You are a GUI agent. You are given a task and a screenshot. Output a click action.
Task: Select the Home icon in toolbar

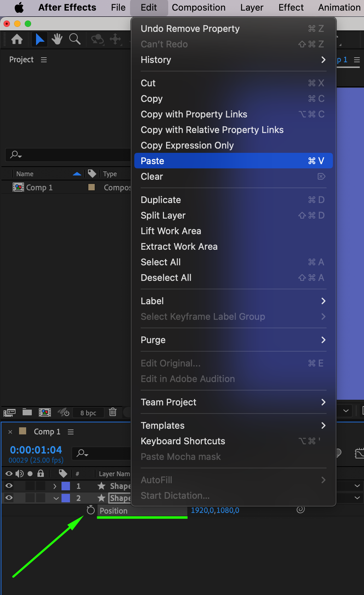tap(17, 39)
